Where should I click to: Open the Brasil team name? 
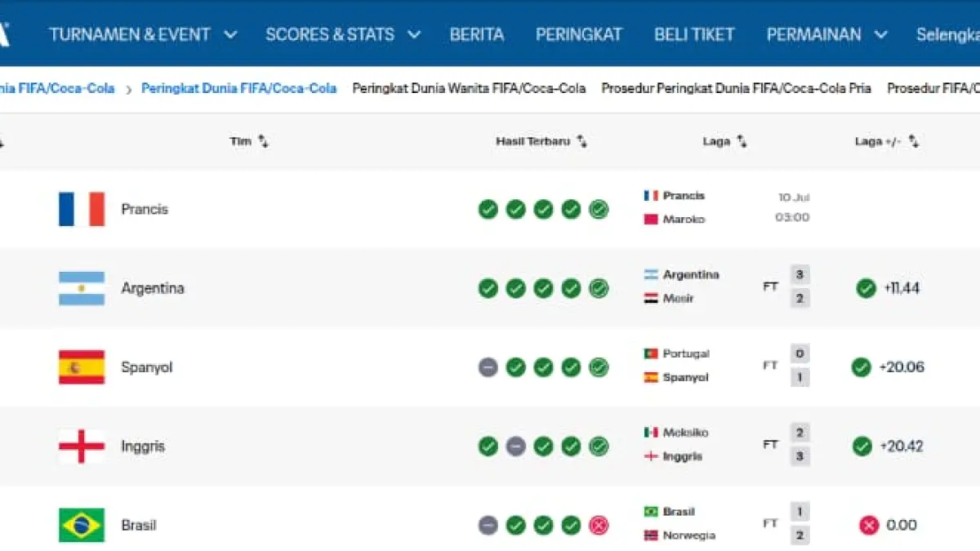(x=139, y=525)
